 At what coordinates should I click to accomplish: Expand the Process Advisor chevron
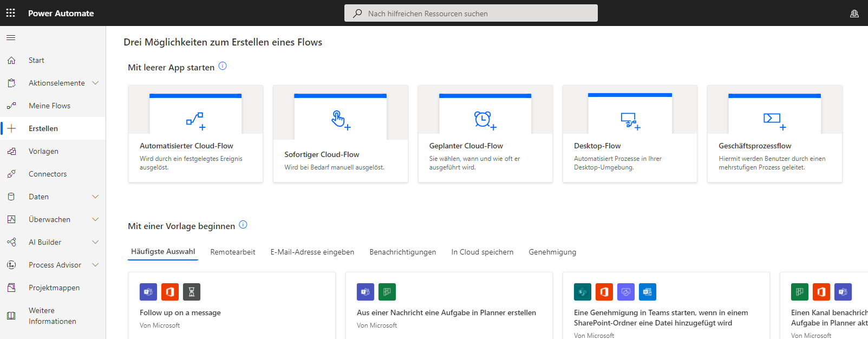pos(95,265)
